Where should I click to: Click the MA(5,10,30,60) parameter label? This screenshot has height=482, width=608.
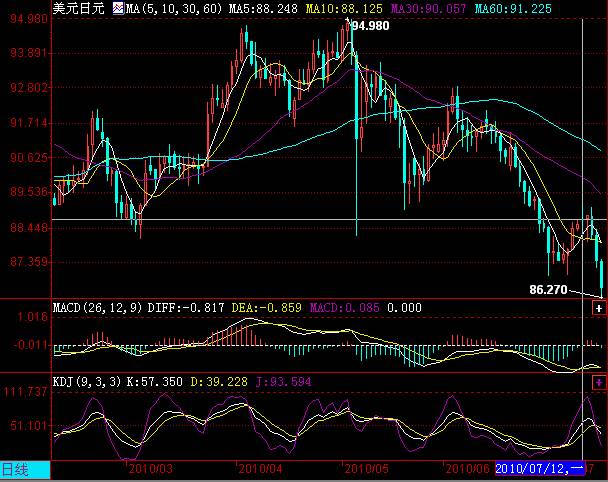(174, 9)
